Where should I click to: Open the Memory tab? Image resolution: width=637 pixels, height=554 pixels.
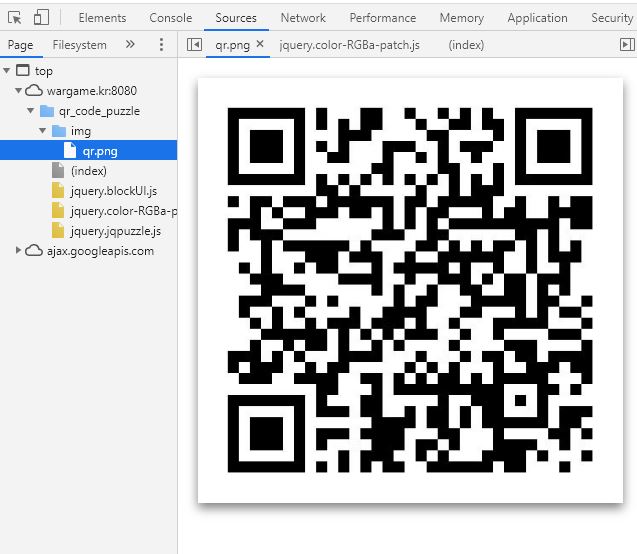(x=462, y=18)
